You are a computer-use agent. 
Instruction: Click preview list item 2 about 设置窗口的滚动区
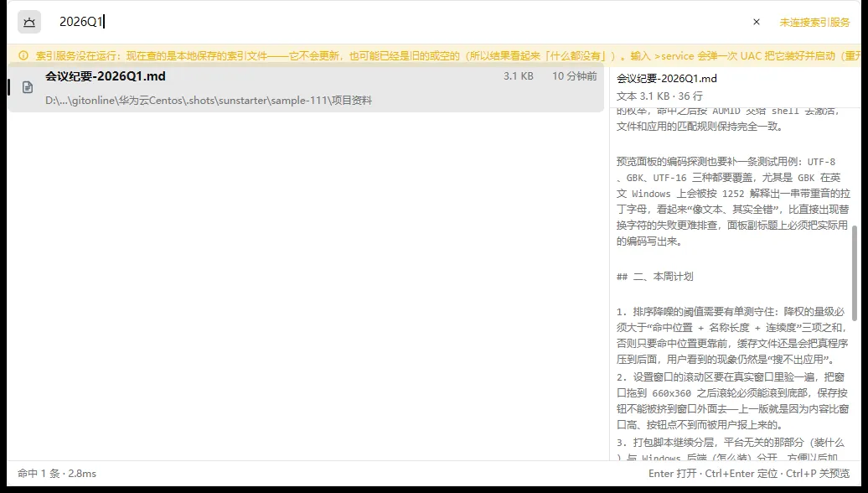[x=732, y=401]
